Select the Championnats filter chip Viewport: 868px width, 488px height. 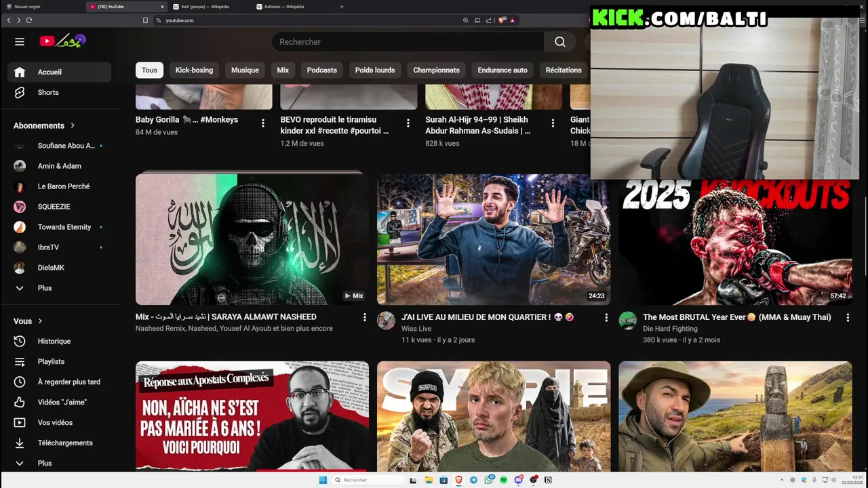436,70
